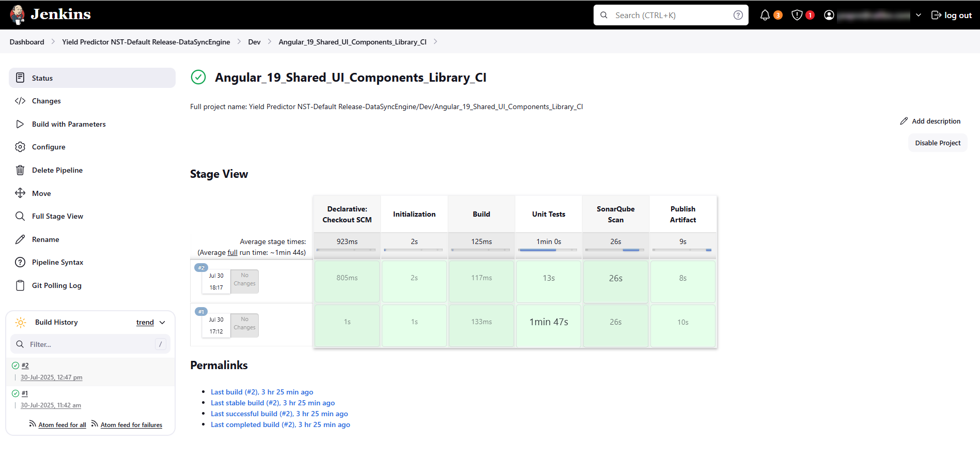
Task: Click the '805ms' Checkout SCM cell
Action: [347, 281]
